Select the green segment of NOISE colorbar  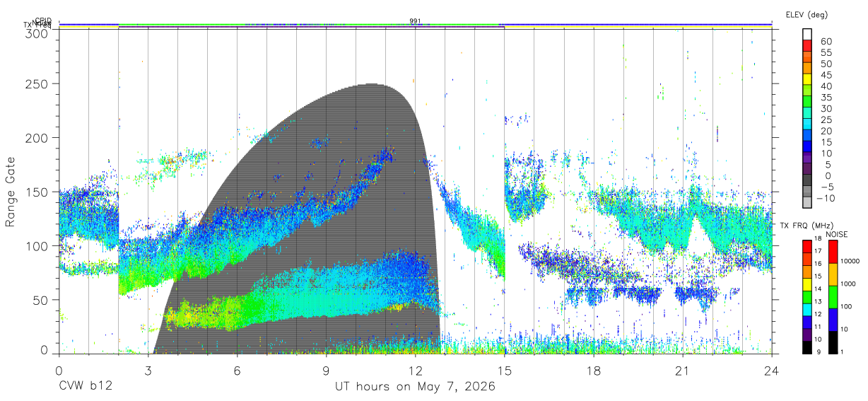point(832,297)
